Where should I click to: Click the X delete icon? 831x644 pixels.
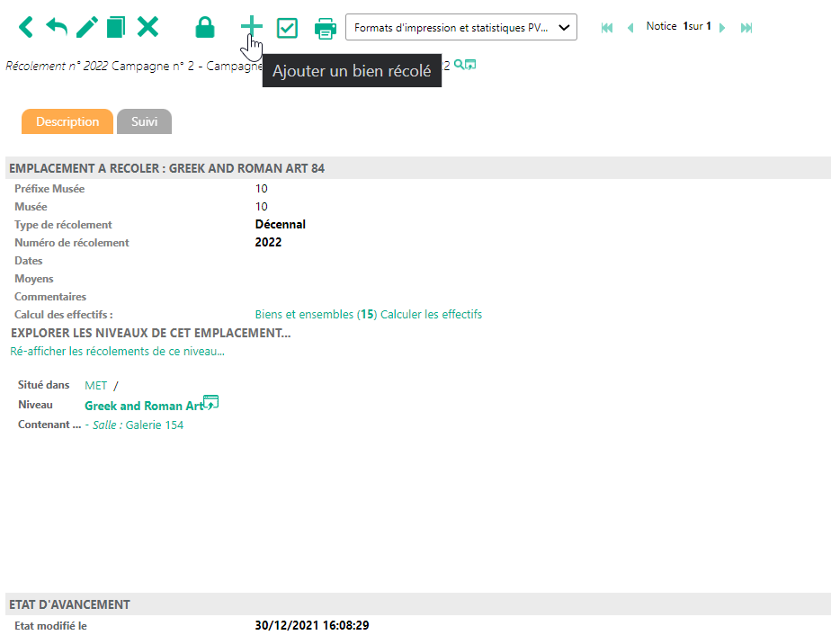coord(147,27)
